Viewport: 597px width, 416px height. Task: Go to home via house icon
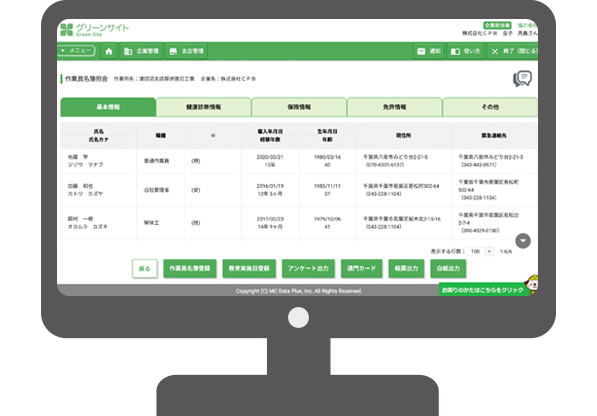point(109,51)
